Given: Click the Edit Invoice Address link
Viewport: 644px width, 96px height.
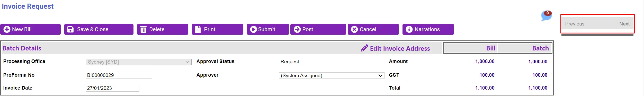Looking at the screenshot, I should coord(400,48).
